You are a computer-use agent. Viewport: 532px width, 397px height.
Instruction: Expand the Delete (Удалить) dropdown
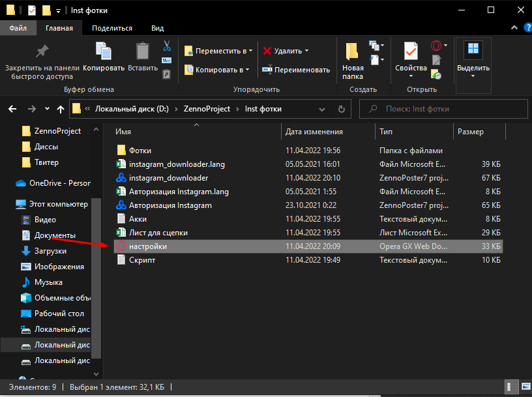(306, 51)
